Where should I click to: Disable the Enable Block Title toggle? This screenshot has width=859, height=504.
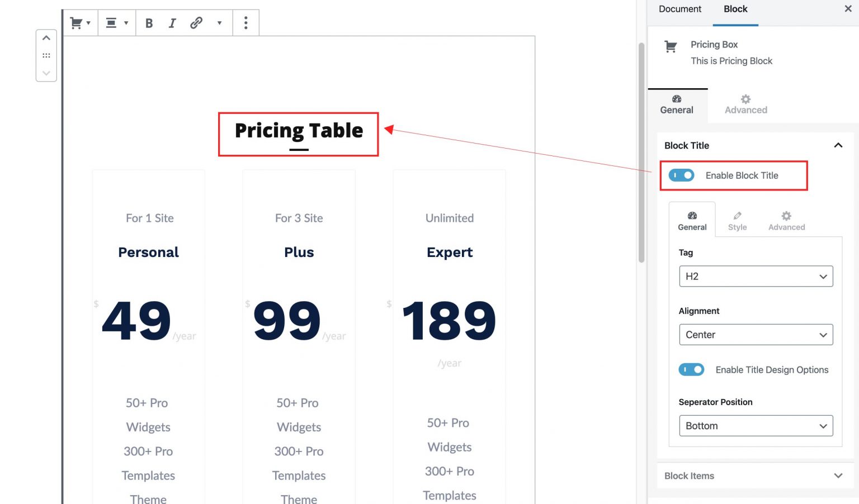(x=681, y=175)
